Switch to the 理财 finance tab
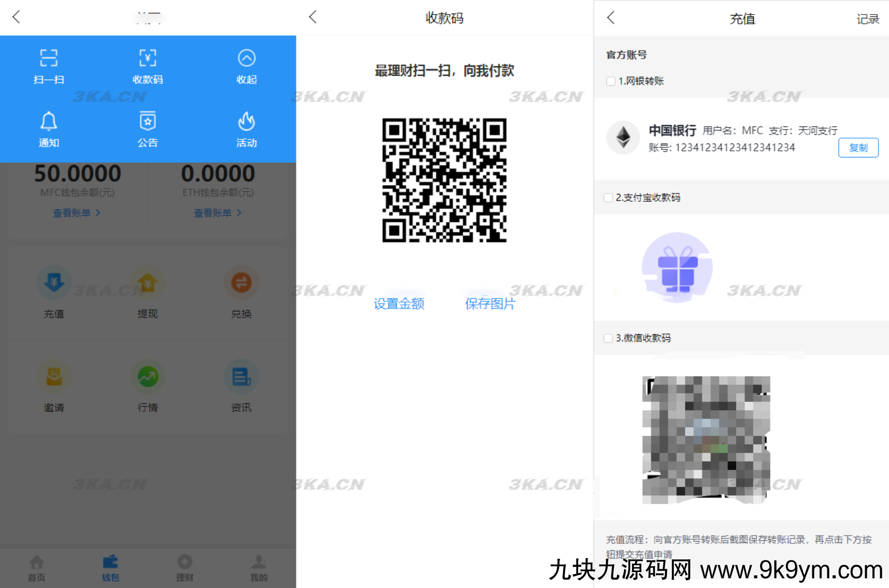The image size is (889, 588). pyautogui.click(x=185, y=568)
